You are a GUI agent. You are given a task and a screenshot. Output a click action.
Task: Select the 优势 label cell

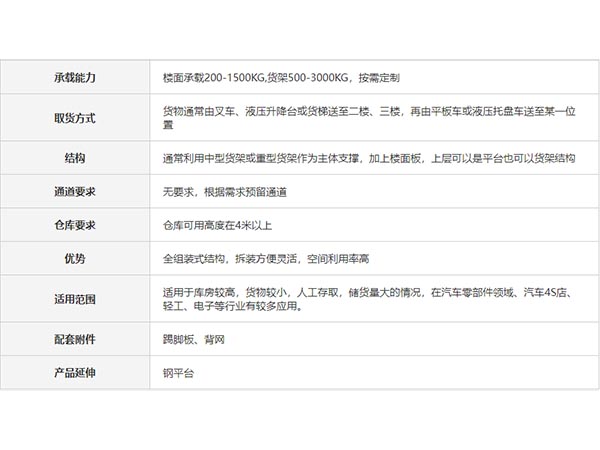(x=75, y=258)
